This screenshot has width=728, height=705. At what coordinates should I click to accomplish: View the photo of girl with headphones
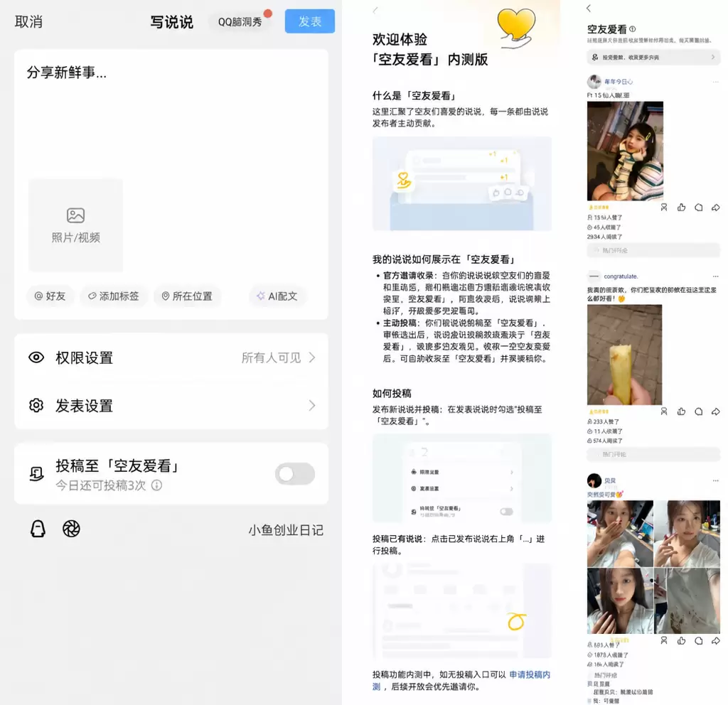[626, 151]
